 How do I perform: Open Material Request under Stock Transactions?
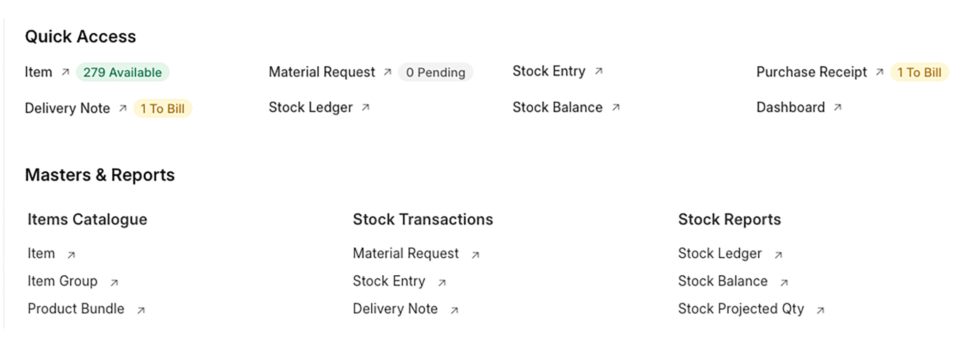(406, 253)
